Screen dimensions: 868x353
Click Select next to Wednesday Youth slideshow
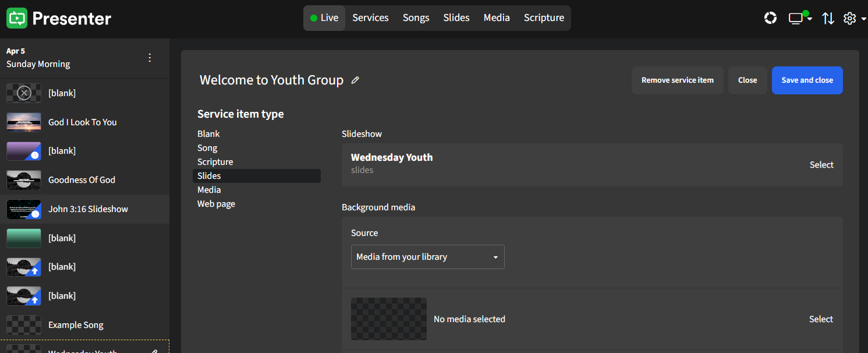[x=821, y=164]
